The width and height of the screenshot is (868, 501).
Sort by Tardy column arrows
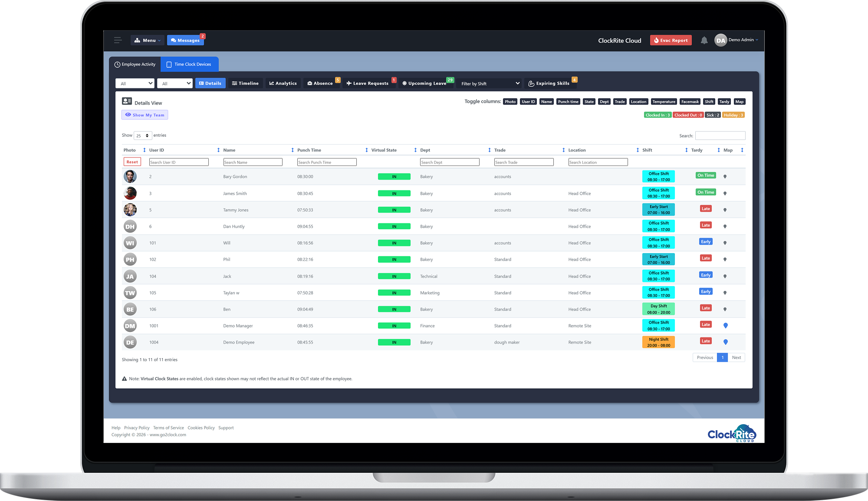tap(719, 150)
